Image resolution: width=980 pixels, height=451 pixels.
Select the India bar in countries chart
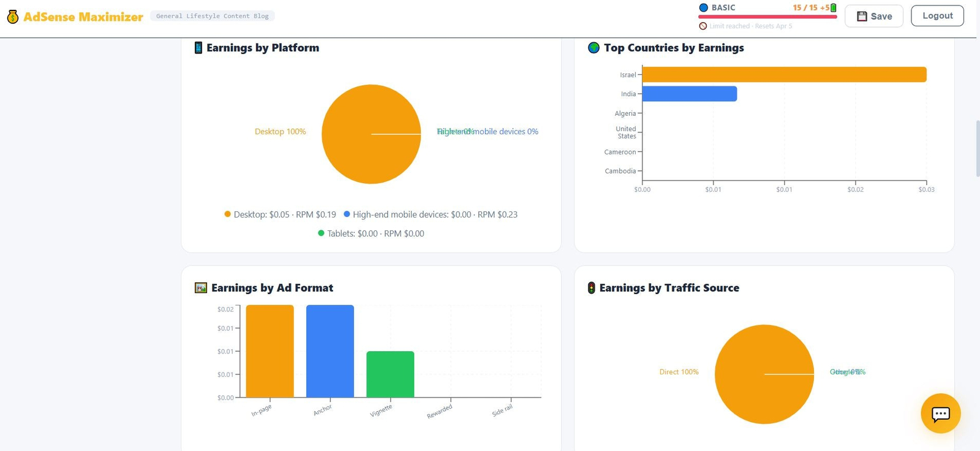689,94
